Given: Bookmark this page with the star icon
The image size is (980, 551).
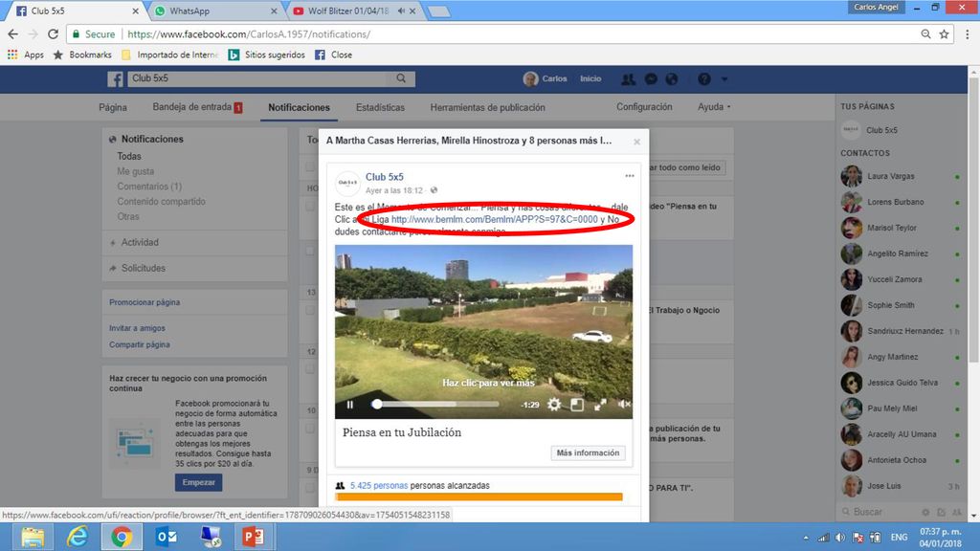Looking at the screenshot, I should (x=944, y=34).
